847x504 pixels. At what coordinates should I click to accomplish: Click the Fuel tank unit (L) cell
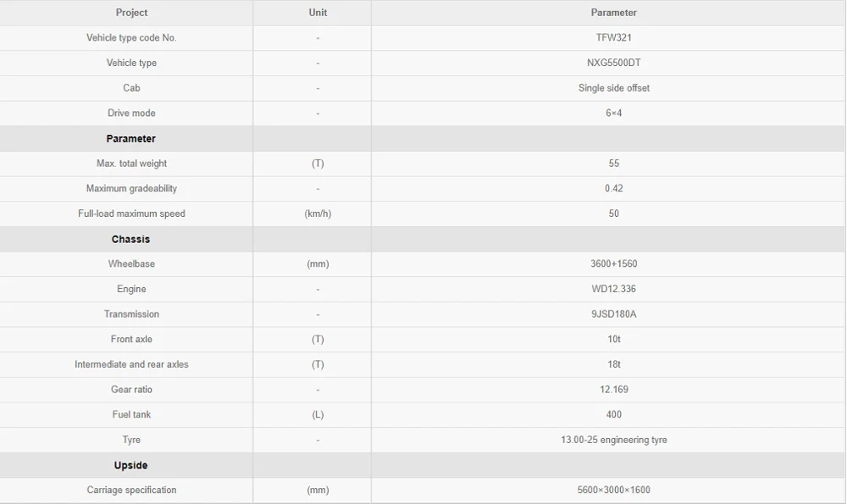pyautogui.click(x=318, y=415)
